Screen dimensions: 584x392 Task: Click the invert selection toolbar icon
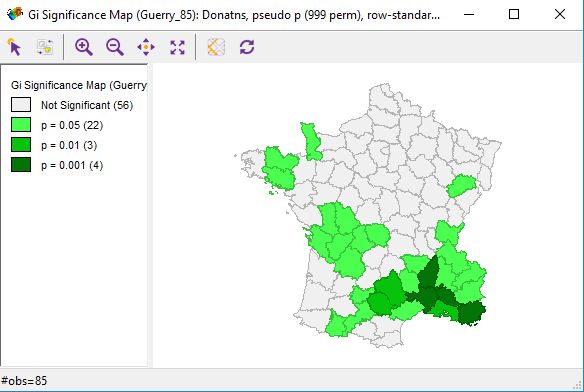45,47
